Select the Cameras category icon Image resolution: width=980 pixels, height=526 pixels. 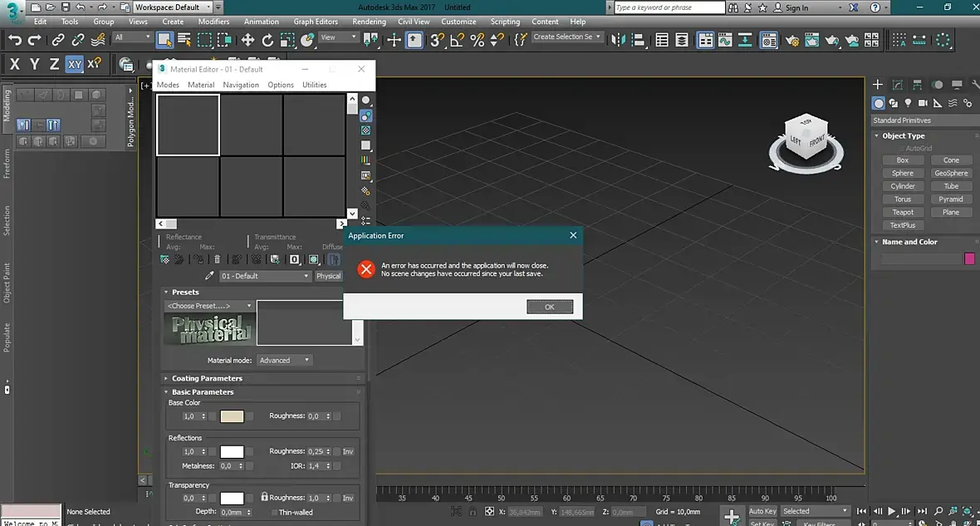point(923,103)
